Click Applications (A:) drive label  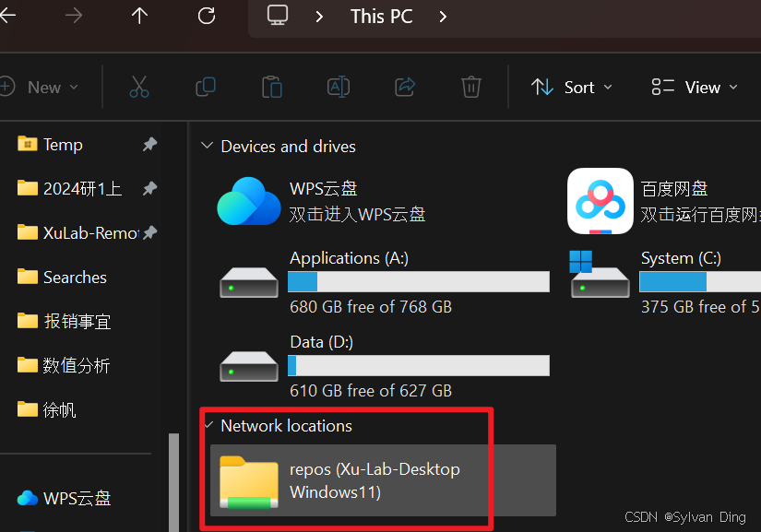349,258
